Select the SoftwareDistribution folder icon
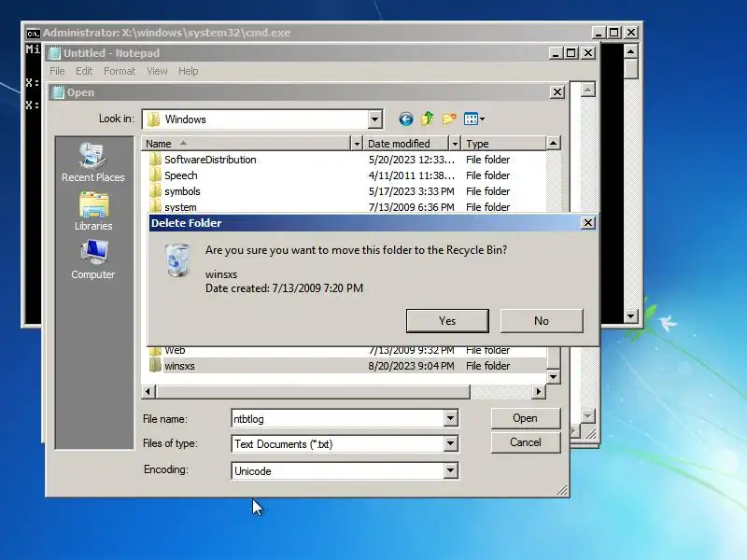This screenshot has height=560, width=747. click(x=155, y=160)
